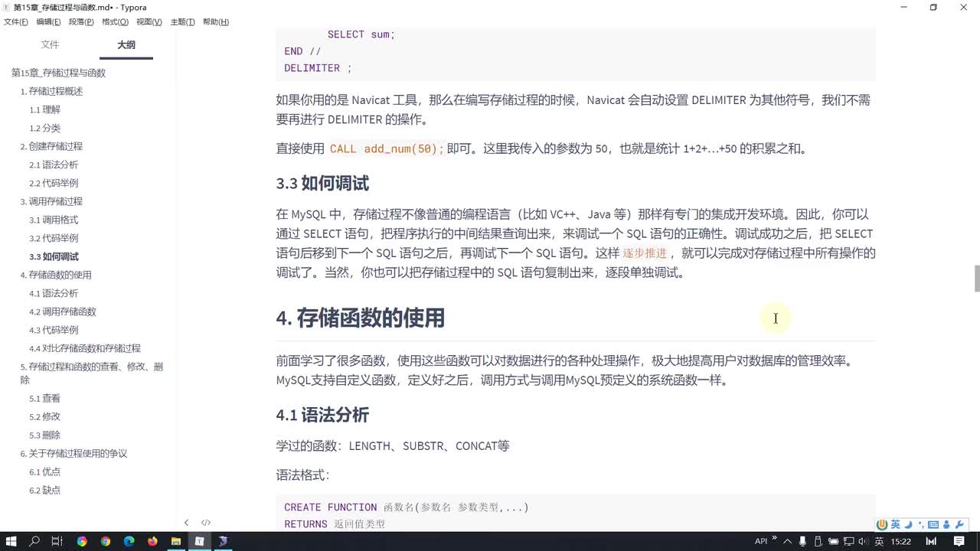Open the blue app icon after Typora on taskbar

click(x=223, y=541)
